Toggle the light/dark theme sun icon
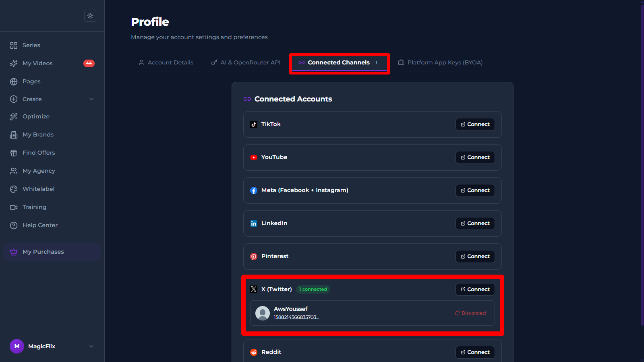Viewport: 644px width, 362px height. pos(90,16)
